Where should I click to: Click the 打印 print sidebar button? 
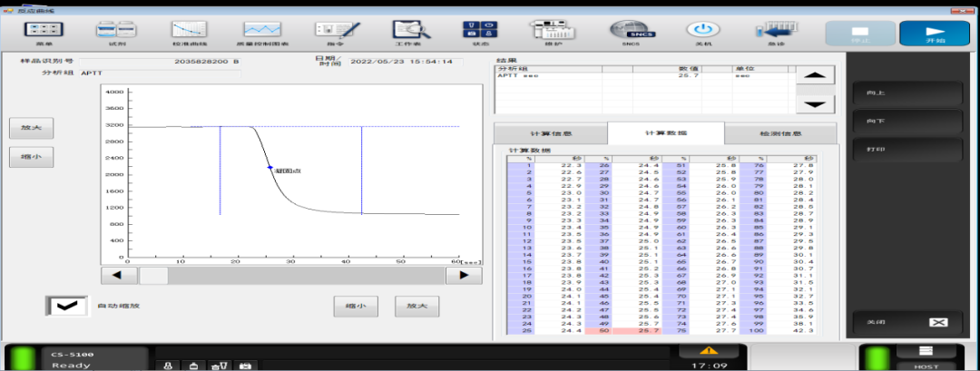coord(907,150)
